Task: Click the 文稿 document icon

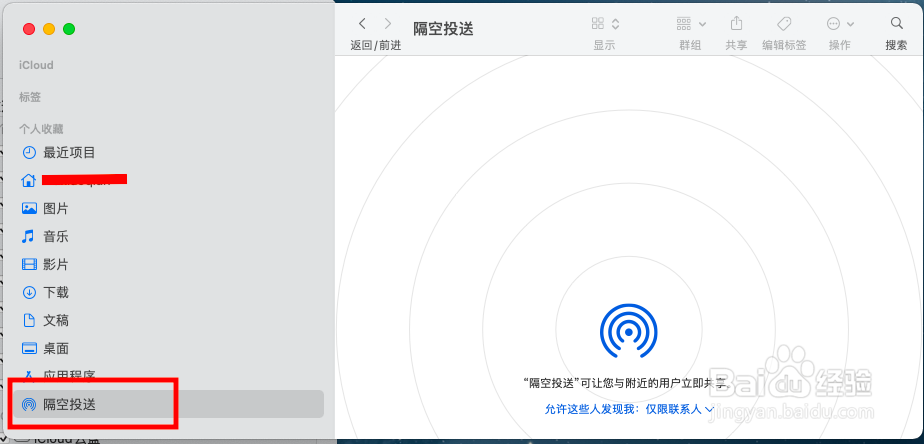Action: (x=29, y=320)
